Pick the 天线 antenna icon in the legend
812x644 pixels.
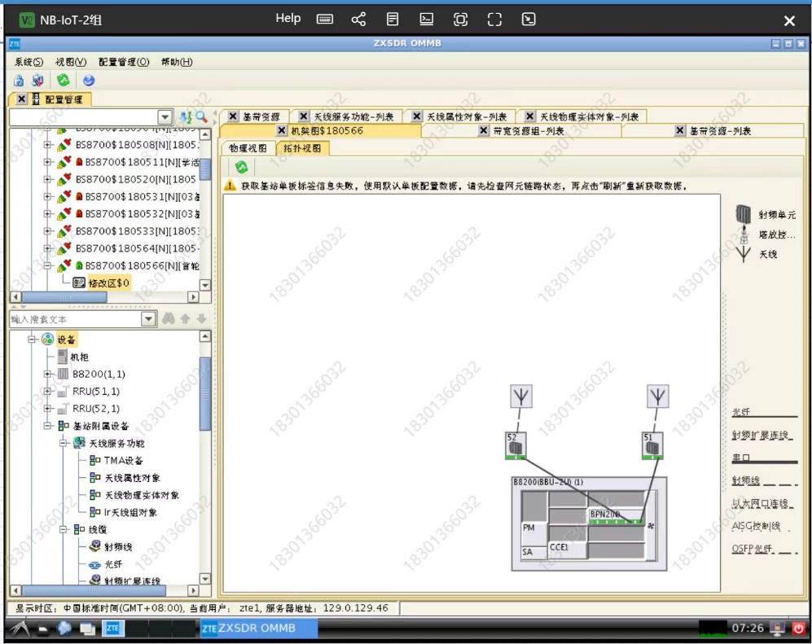[x=744, y=254]
